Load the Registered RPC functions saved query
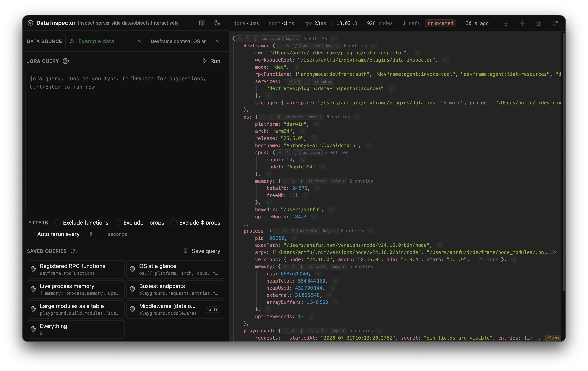 pyautogui.click(x=76, y=269)
